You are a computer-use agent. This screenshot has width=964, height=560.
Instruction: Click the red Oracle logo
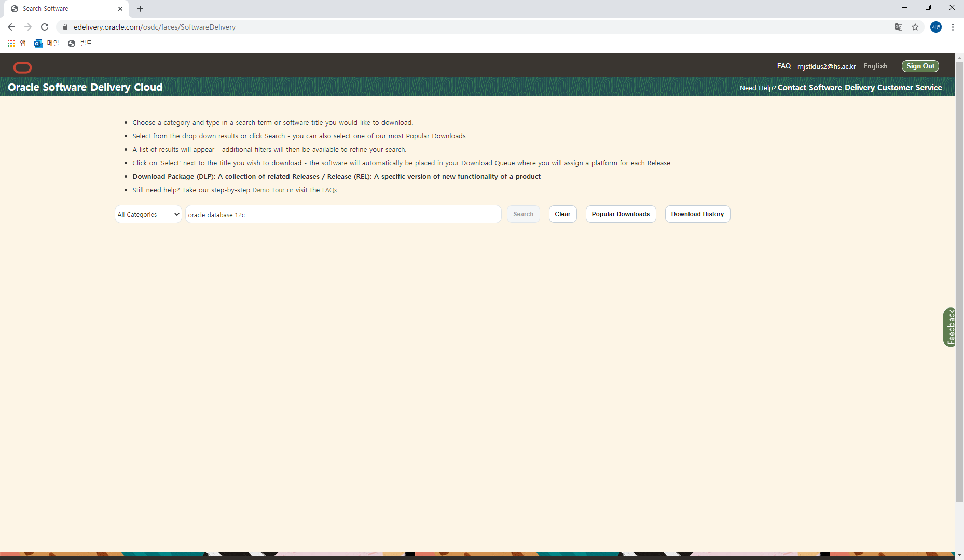pos(23,67)
